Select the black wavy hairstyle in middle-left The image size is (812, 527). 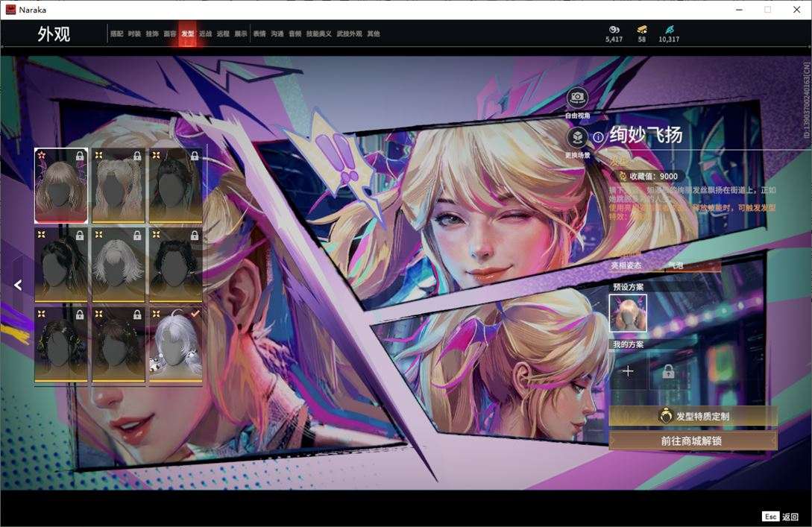[61, 265]
